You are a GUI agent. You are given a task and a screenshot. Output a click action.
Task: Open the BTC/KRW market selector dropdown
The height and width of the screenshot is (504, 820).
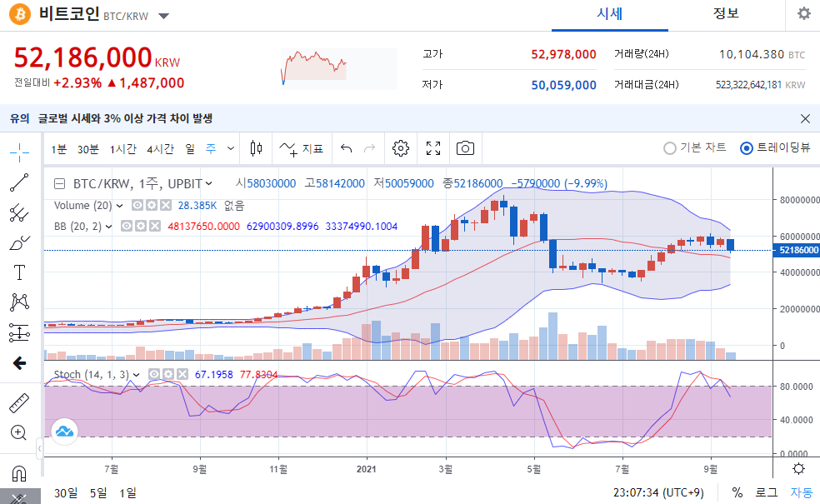[163, 16]
